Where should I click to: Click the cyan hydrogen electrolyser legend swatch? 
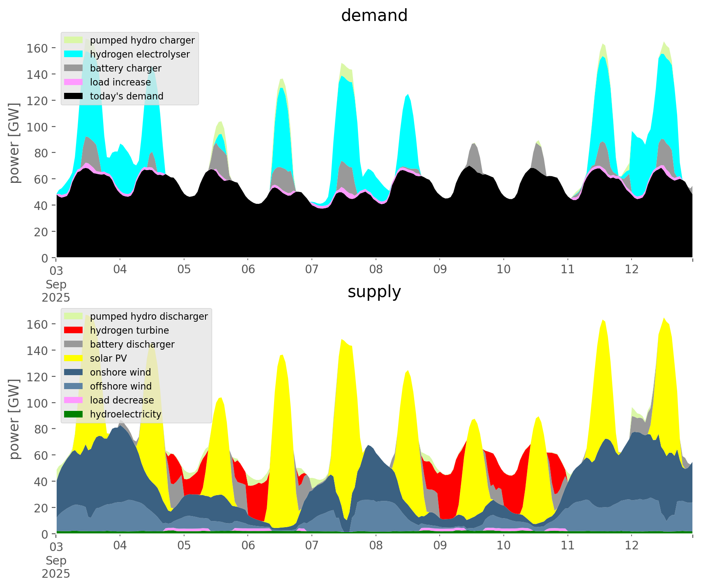74,54
